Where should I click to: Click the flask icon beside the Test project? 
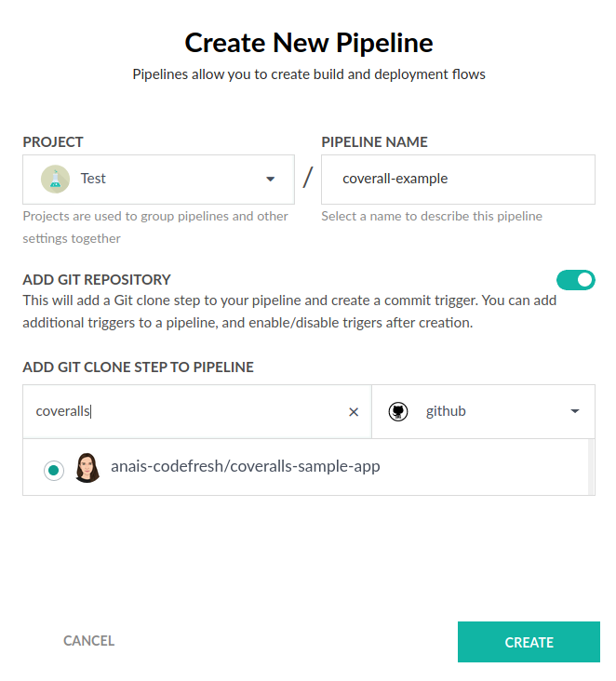(x=56, y=179)
